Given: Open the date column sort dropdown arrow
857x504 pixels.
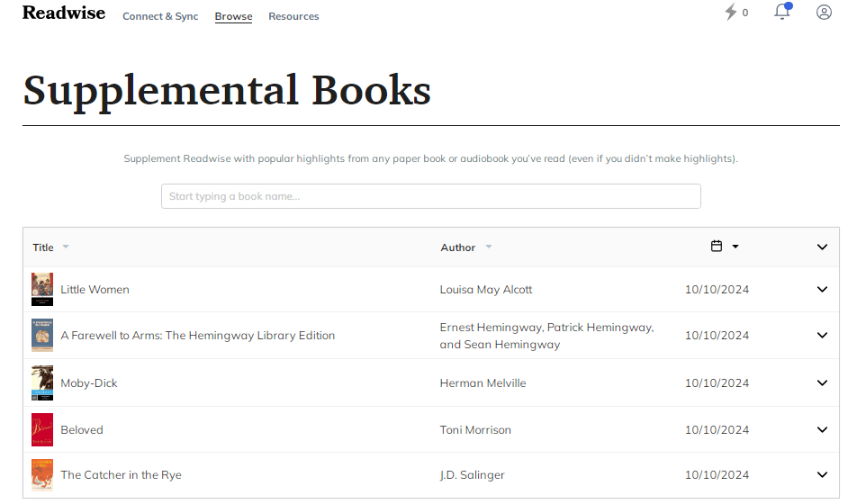Looking at the screenshot, I should point(735,247).
